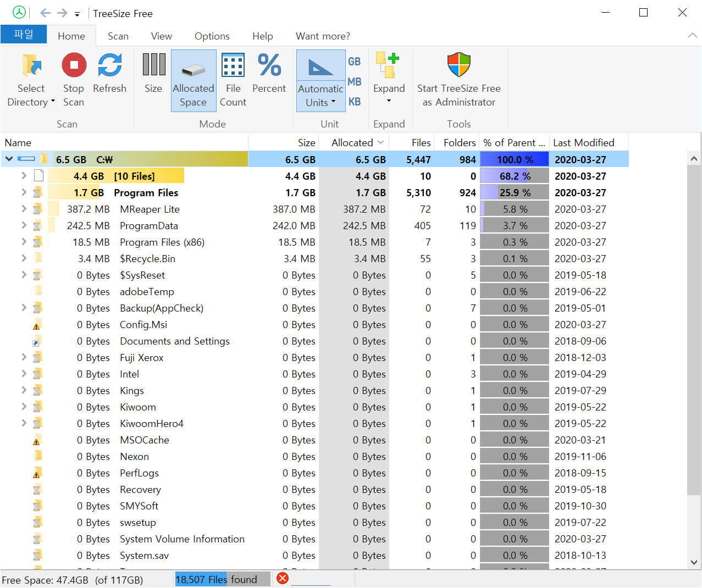702x588 pixels.
Task: Click the Program Files folder icon
Action: tap(37, 192)
